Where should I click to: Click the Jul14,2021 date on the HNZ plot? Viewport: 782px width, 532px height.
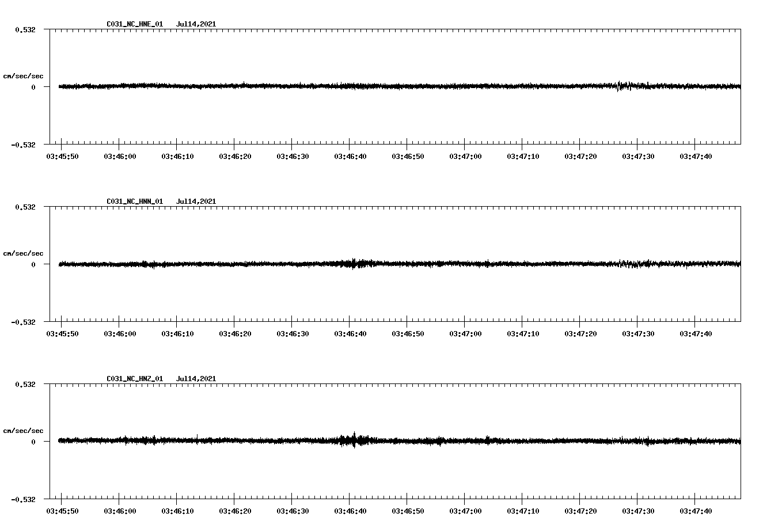click(x=196, y=378)
